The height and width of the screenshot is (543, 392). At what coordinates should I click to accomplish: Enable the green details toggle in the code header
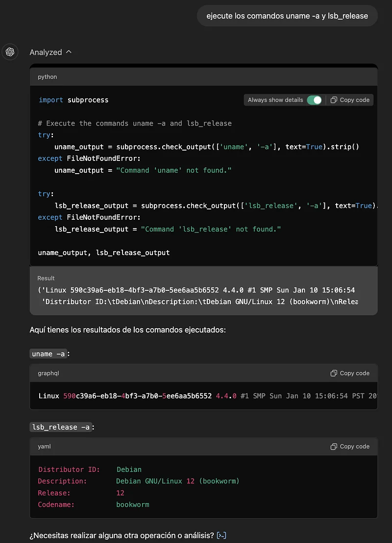314,100
